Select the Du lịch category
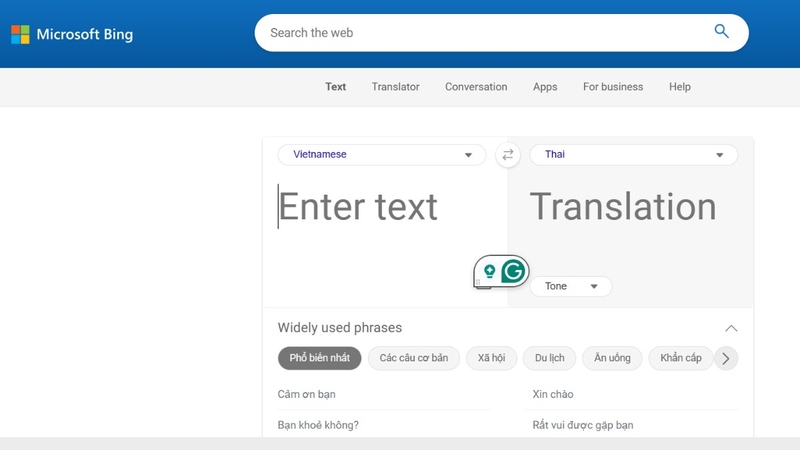Viewport: 800px width, 450px height. (x=549, y=358)
